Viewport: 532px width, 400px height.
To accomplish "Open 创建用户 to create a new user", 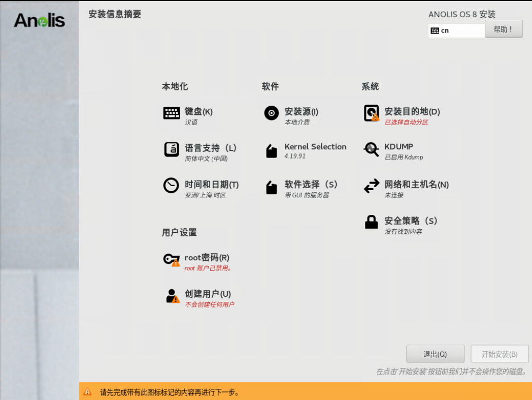I will [x=171, y=295].
